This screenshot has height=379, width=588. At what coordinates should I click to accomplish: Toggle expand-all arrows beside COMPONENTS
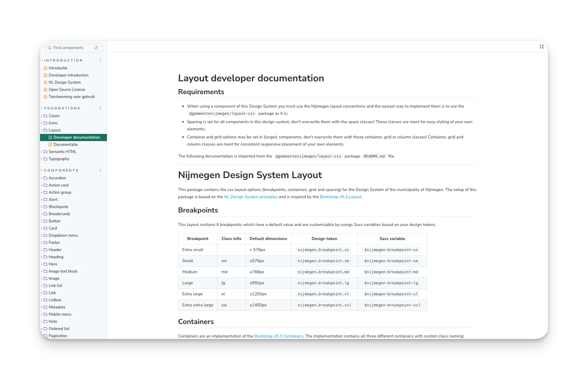tap(100, 170)
